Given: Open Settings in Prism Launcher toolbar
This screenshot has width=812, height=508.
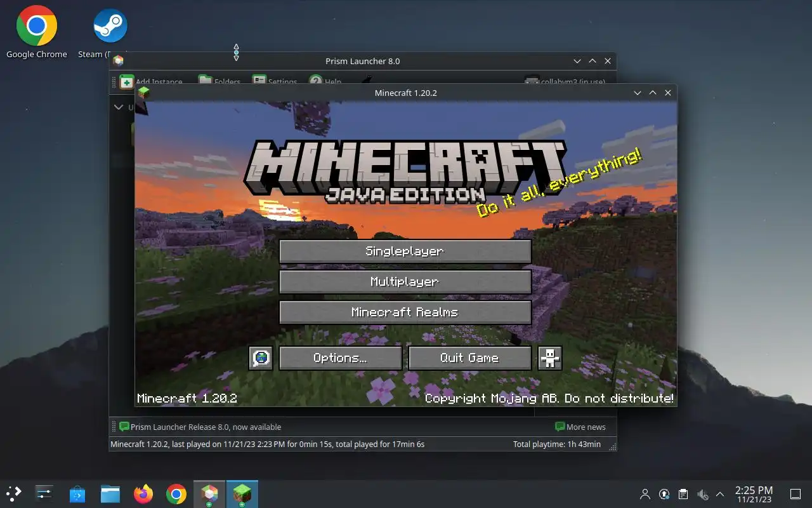Looking at the screenshot, I should click(275, 81).
